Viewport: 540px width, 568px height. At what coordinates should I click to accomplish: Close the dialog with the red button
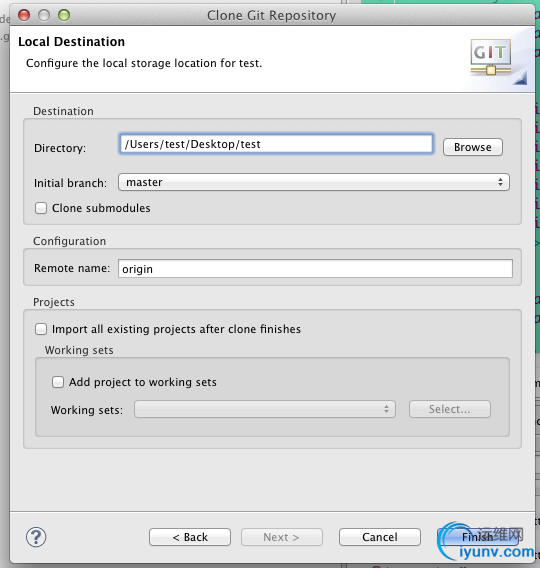24,15
